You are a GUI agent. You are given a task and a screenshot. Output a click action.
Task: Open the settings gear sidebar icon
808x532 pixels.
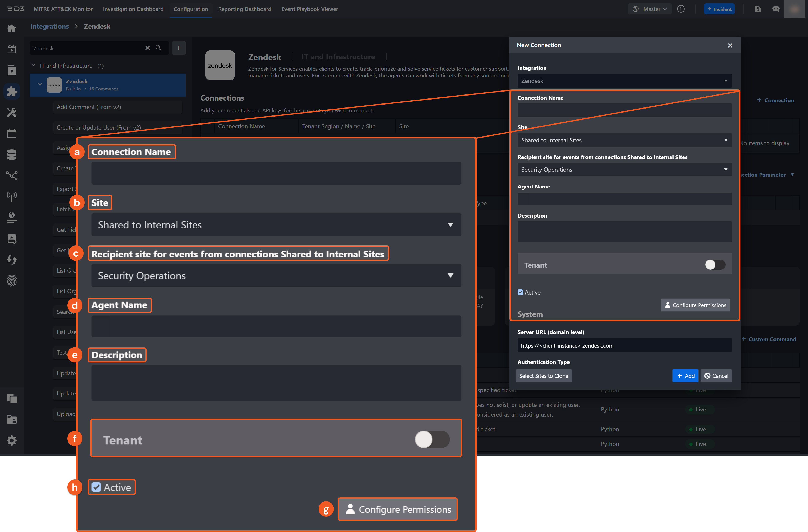coord(12,440)
